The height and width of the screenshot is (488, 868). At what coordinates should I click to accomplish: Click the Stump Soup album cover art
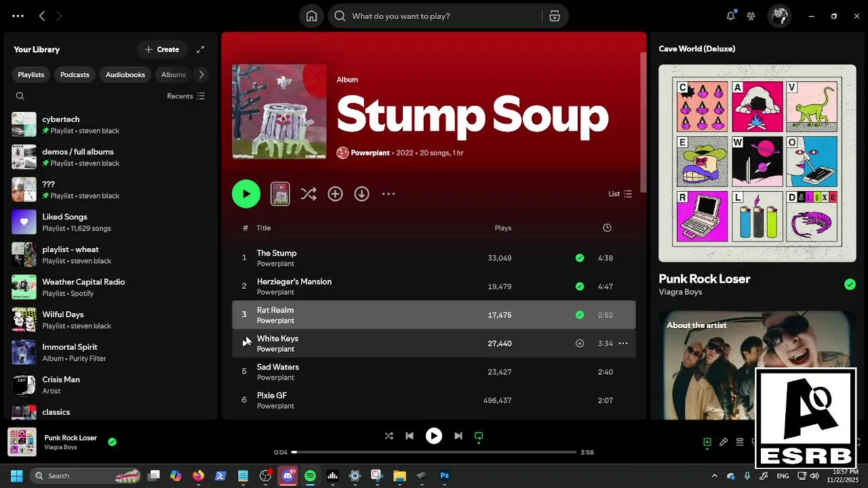coord(279,112)
